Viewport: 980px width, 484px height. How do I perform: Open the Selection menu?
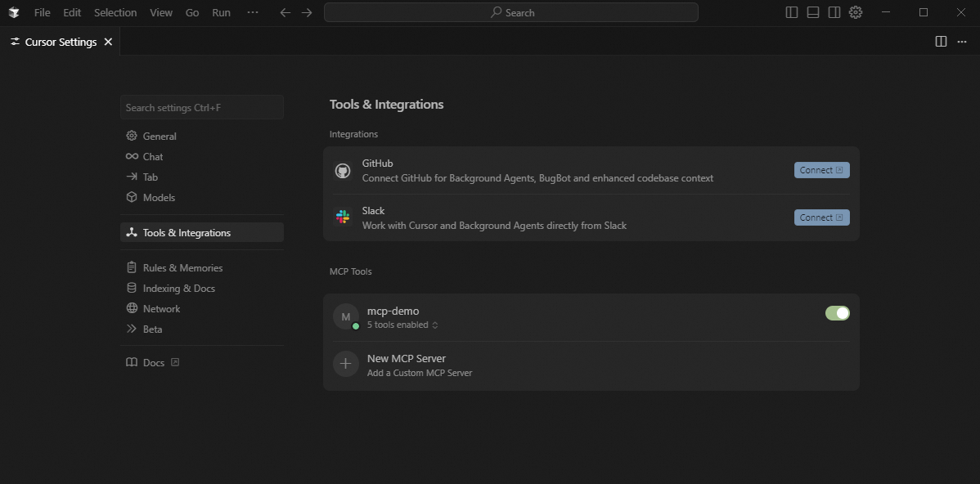coord(115,12)
